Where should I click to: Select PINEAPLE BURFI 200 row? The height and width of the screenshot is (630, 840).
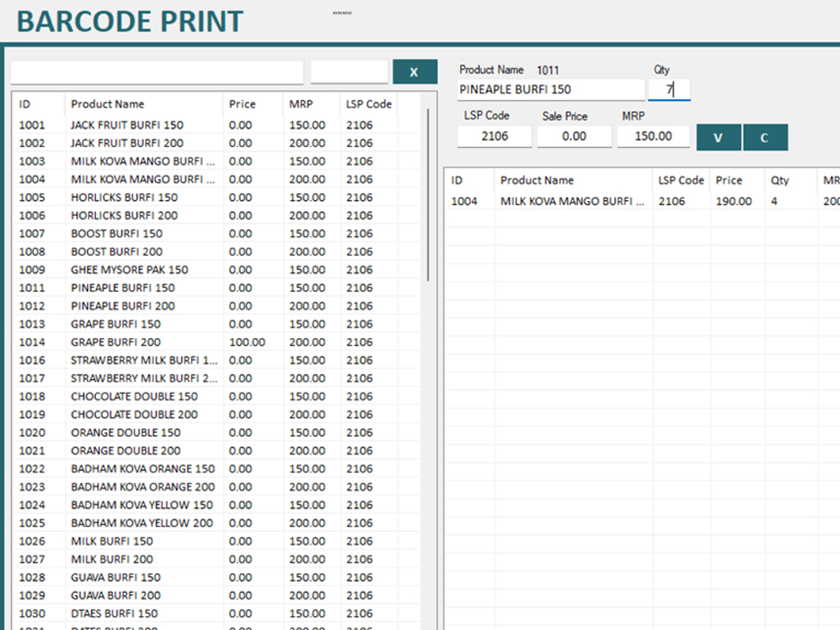tap(216, 306)
